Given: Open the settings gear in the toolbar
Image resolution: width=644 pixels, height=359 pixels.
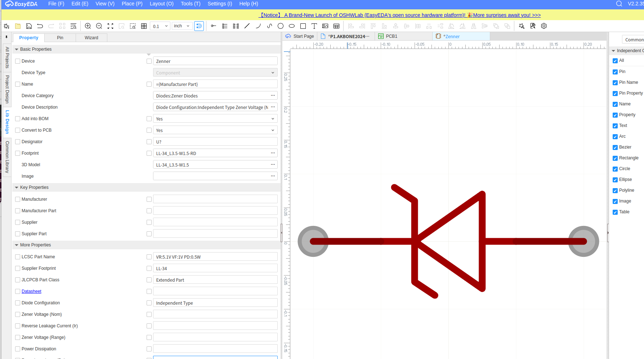Looking at the screenshot, I should (544, 26).
